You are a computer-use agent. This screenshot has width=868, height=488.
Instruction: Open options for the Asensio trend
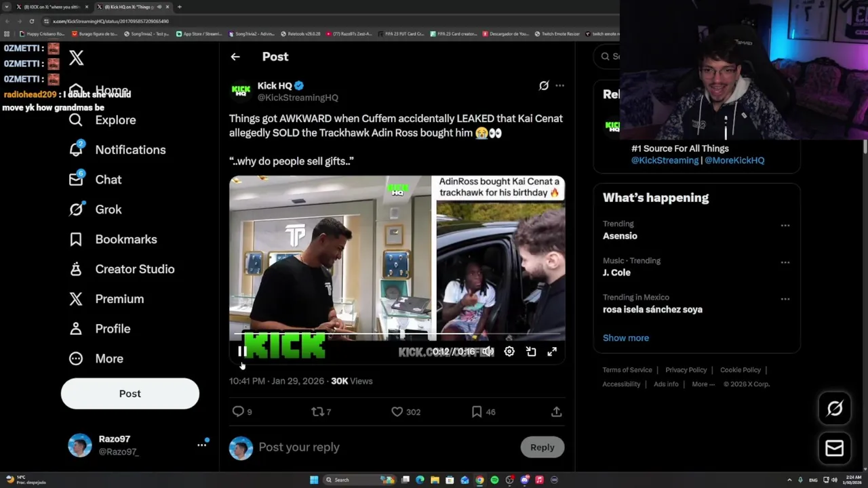(785, 226)
